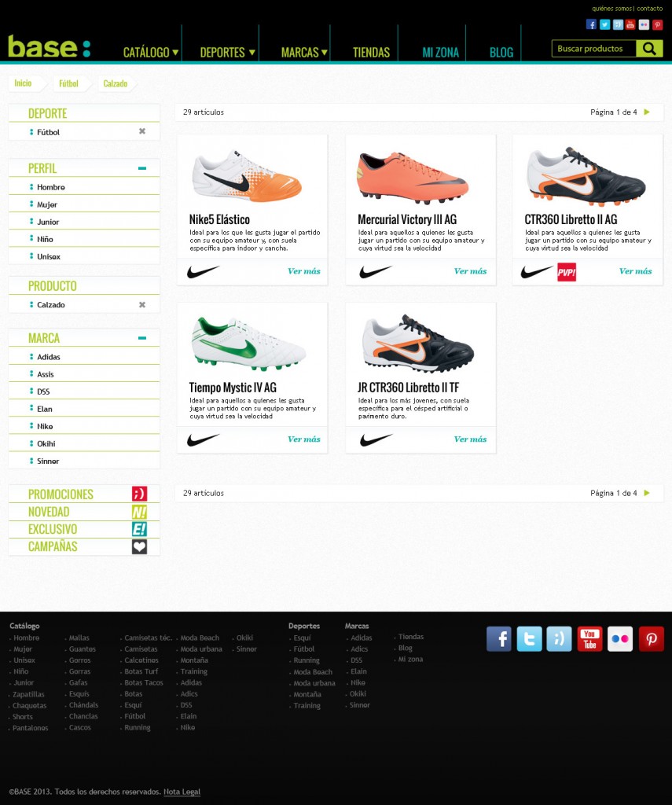Screen dimensions: 672x805
Task: Click the large Flickr icon in footer
Action: [620, 638]
